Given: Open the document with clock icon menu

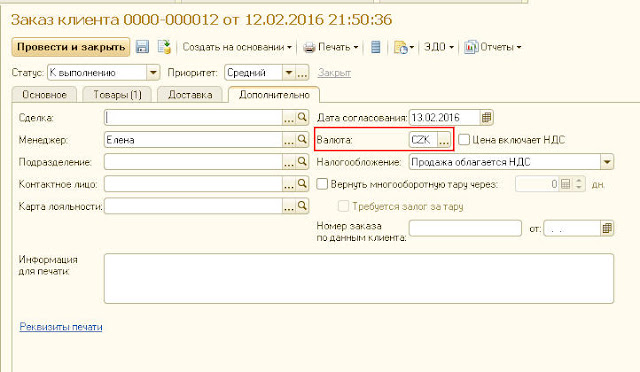Looking at the screenshot, I should (x=404, y=47).
